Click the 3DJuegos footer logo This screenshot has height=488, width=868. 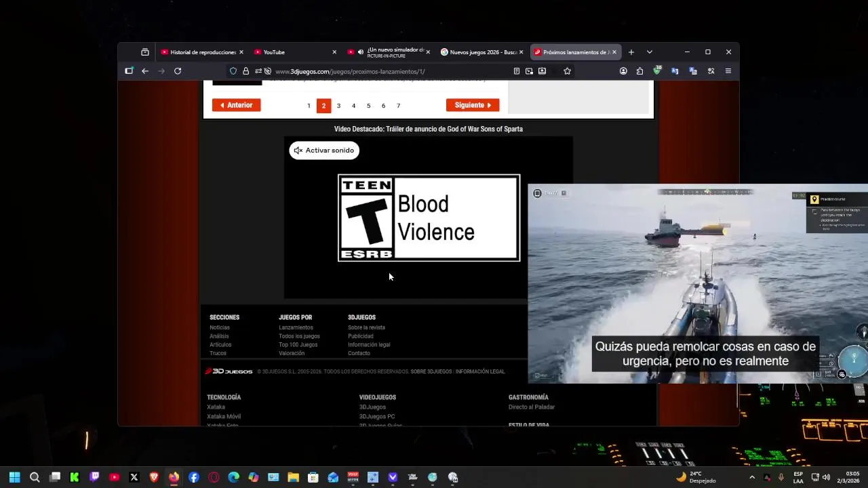[x=229, y=371]
